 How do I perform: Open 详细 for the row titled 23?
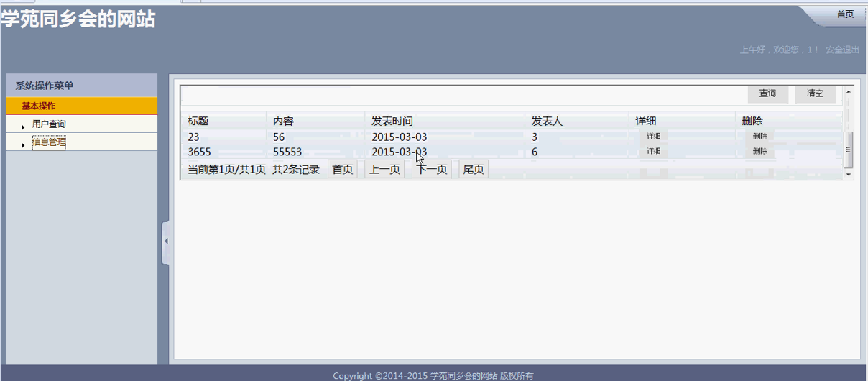click(653, 136)
